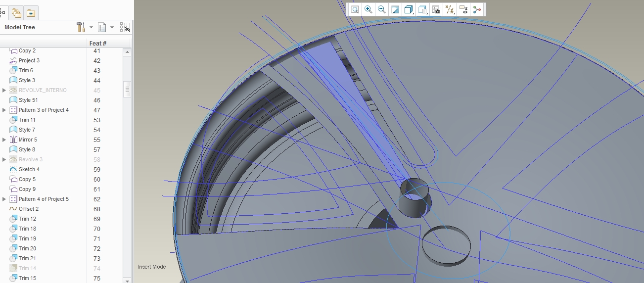
Task: Toggle the Spin Center icon
Action: pyautogui.click(x=477, y=9)
